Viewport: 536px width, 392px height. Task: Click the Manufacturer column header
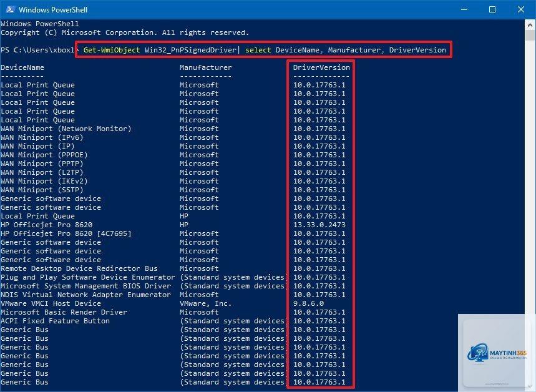[206, 67]
